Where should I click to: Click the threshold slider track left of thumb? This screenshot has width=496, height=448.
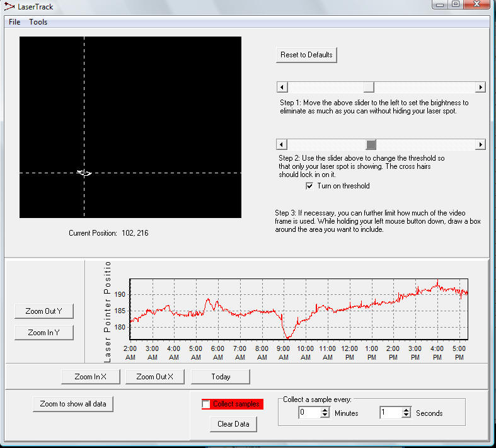(326, 144)
